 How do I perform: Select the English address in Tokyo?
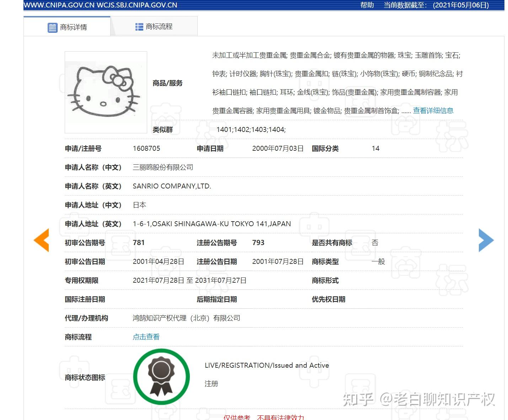coord(212,224)
